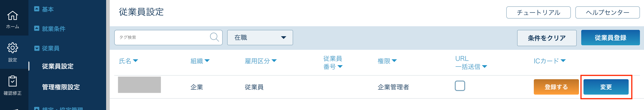Click the blue 変更 button
Screen dimensions: 644x110
click(x=606, y=87)
